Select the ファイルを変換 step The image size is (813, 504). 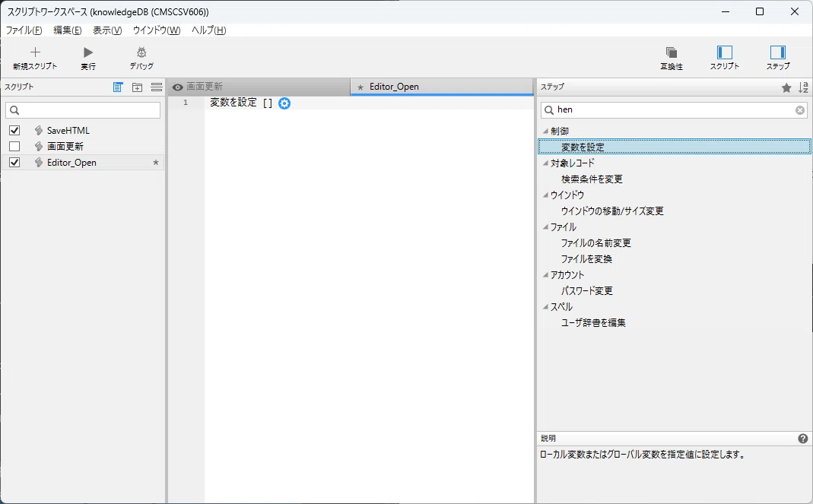(x=586, y=259)
